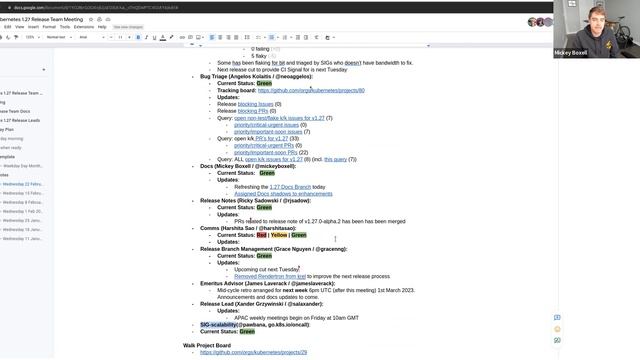Open the Normal text style dropdown
640x360 pixels.
click(x=59, y=37)
